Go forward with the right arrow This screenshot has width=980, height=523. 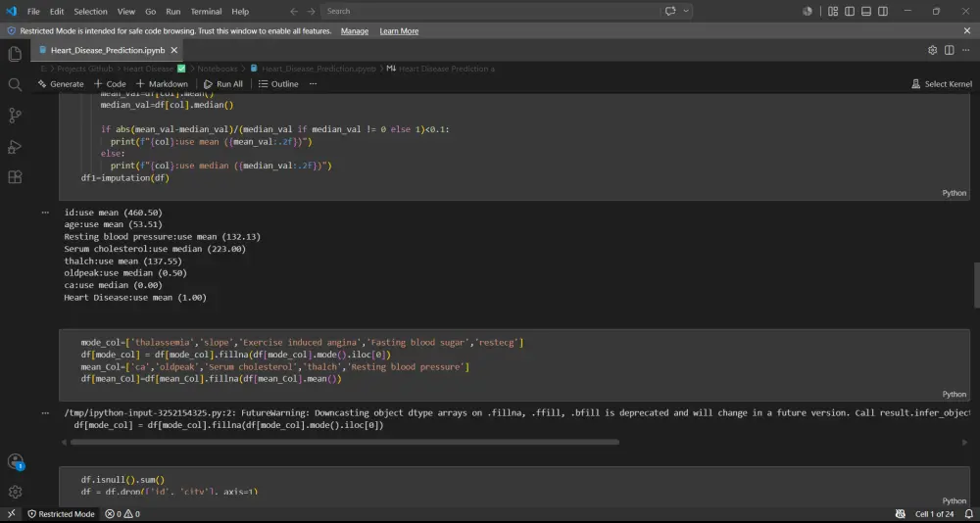tap(312, 11)
